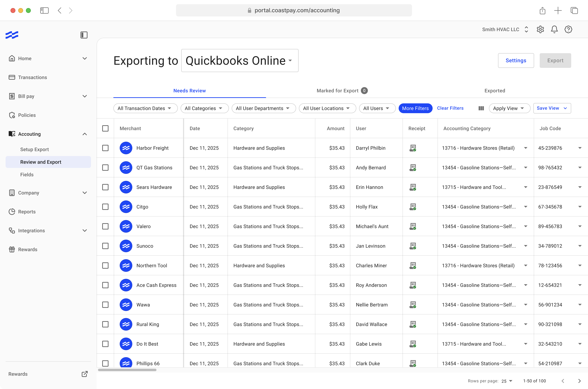Collapse Accouting sidebar section chevron
This screenshot has width=588, height=389.
(x=85, y=134)
